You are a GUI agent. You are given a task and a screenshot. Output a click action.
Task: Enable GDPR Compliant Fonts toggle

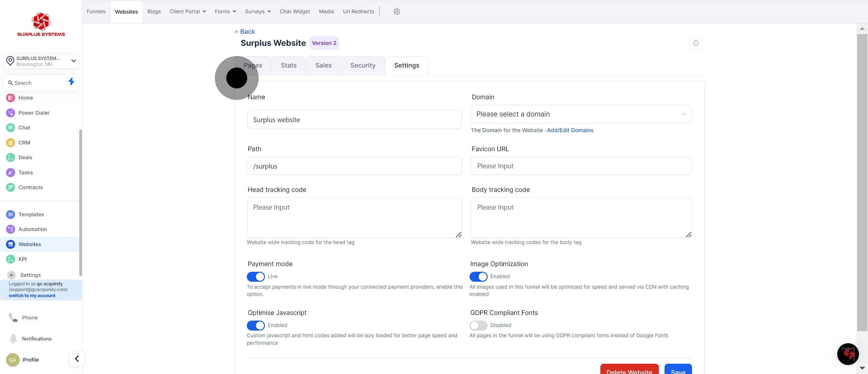pyautogui.click(x=478, y=325)
